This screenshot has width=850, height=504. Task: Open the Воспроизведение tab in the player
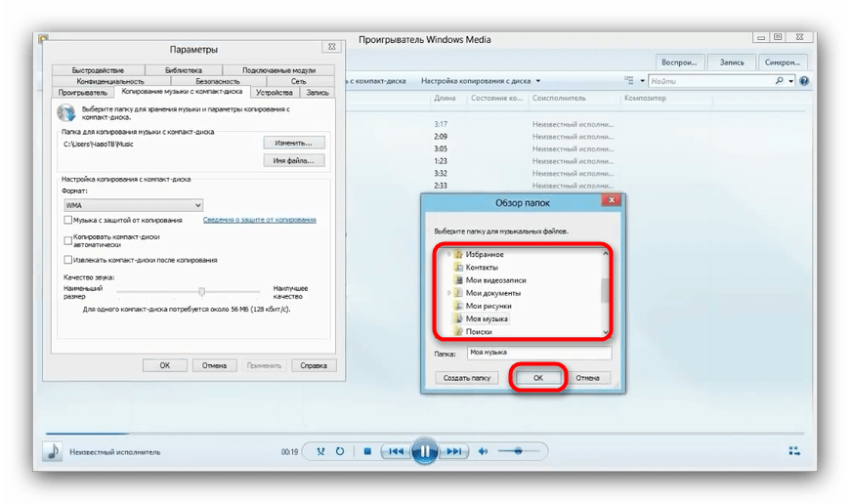679,63
